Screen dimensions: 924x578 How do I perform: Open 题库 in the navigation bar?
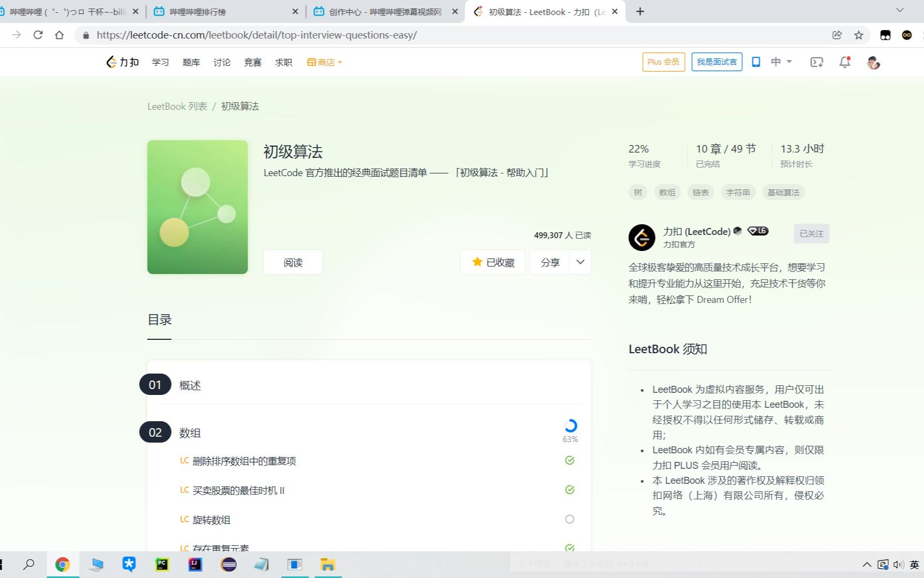[x=191, y=62]
